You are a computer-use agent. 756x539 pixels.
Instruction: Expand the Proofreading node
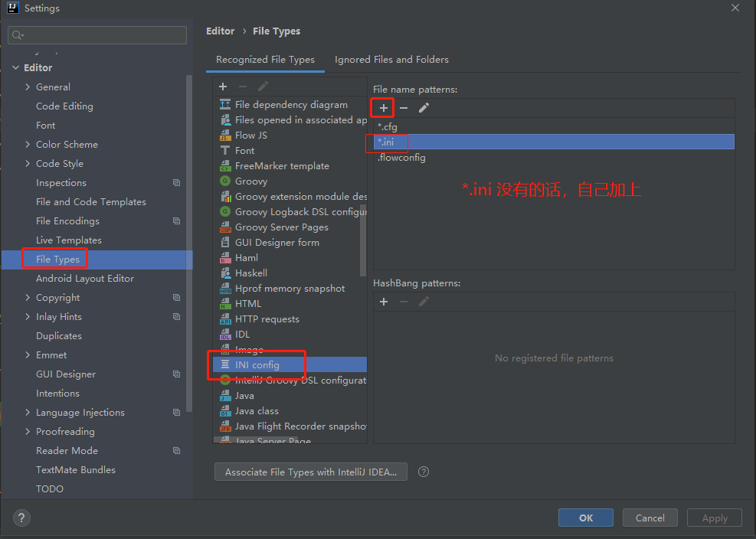(28, 432)
